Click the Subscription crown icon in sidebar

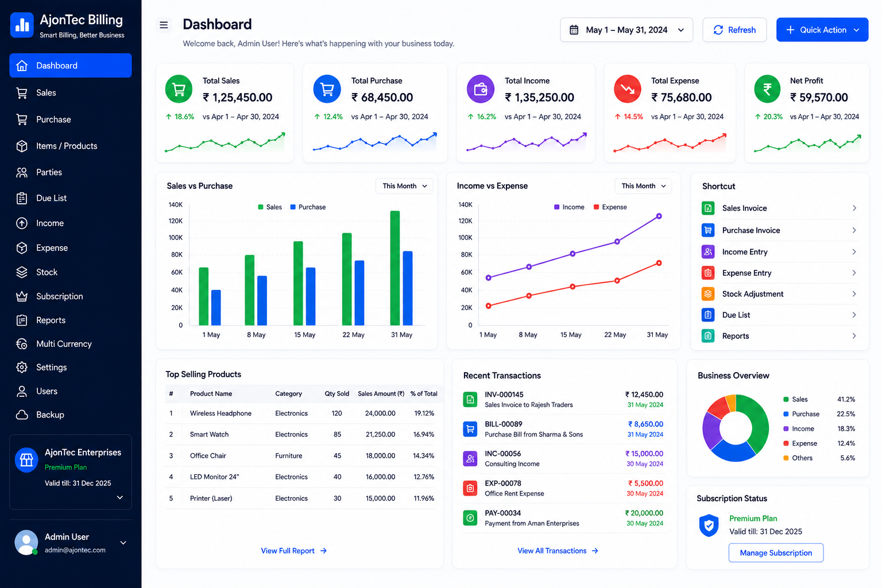(22, 296)
